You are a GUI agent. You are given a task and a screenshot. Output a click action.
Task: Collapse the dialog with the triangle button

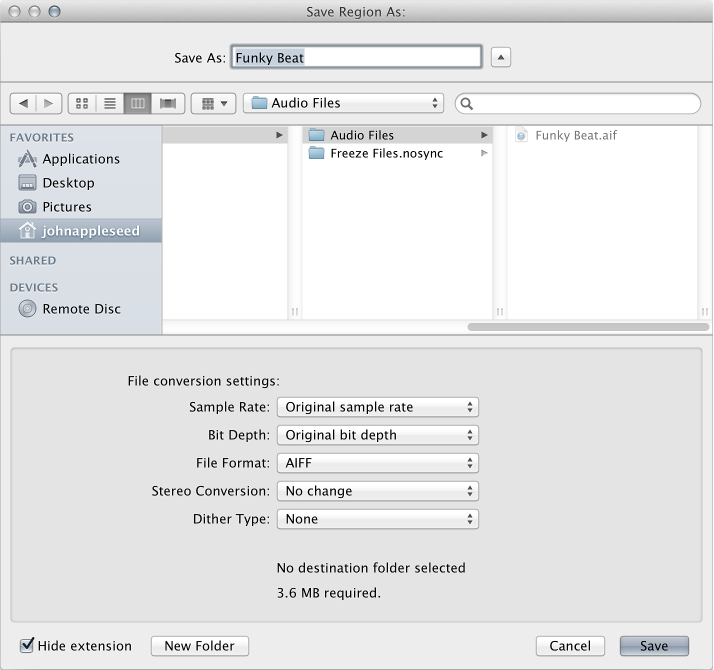501,57
